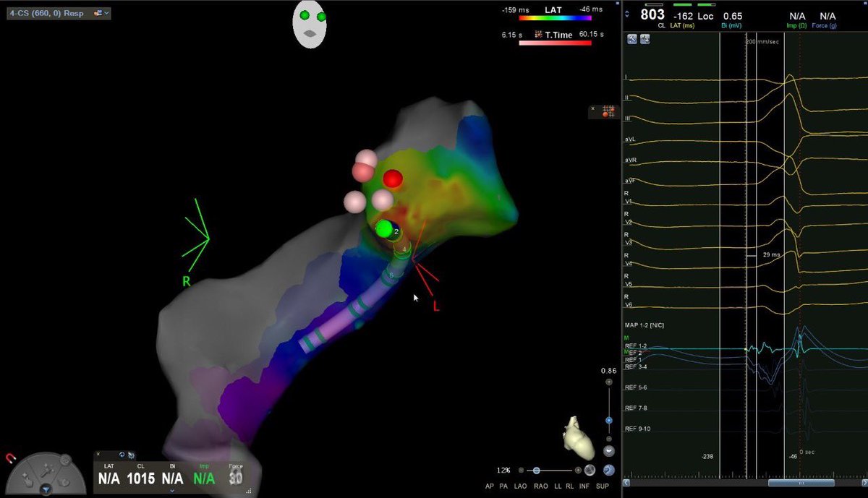Click the head orientation icon
868x498 pixels.
point(309,25)
